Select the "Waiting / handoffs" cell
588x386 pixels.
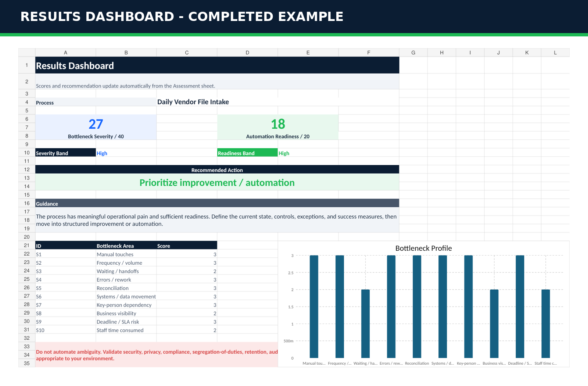126,271
